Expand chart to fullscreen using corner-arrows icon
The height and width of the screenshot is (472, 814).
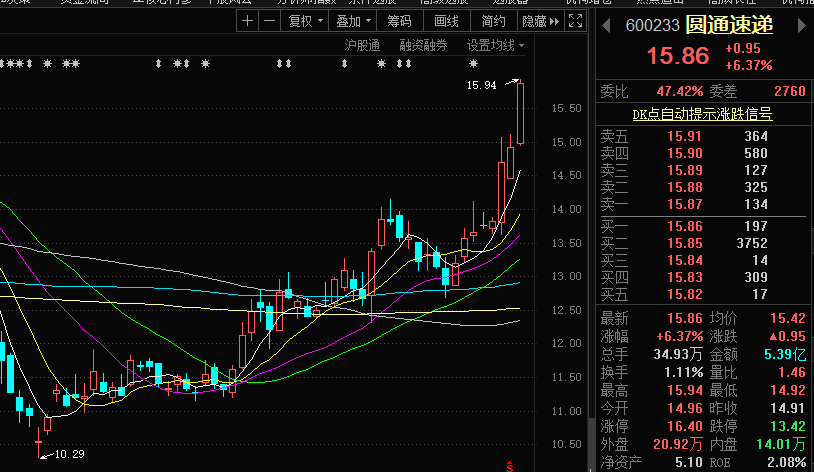pyautogui.click(x=575, y=21)
